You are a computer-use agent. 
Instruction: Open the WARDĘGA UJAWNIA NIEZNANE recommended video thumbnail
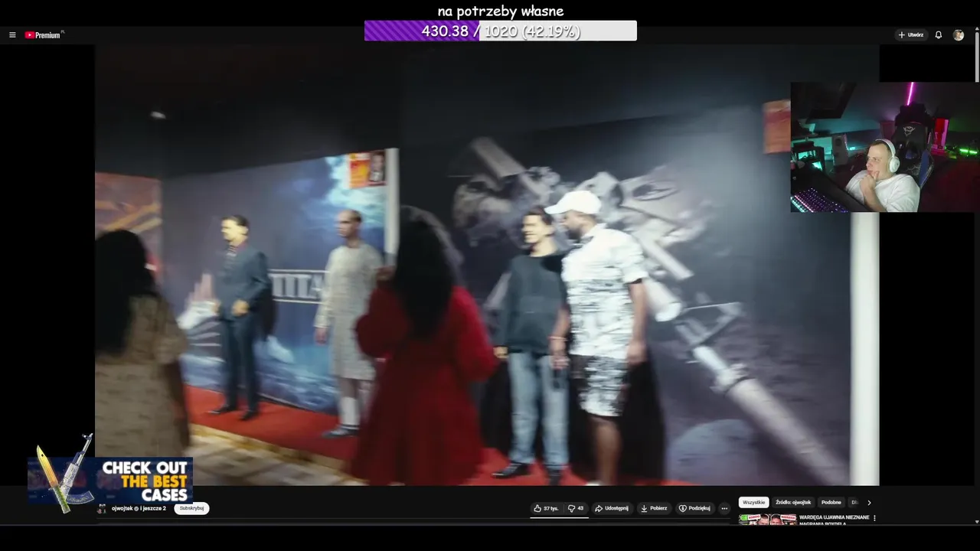pyautogui.click(x=766, y=519)
